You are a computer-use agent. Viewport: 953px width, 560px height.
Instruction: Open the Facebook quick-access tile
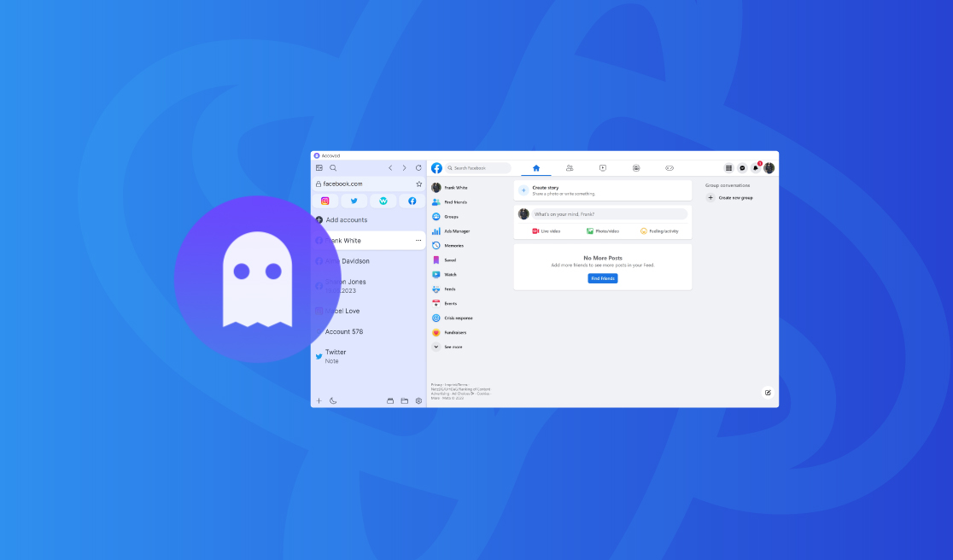pyautogui.click(x=412, y=201)
